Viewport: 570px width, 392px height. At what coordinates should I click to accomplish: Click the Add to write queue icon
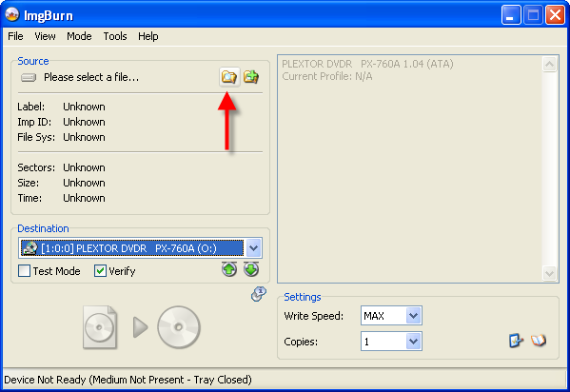coord(251,77)
